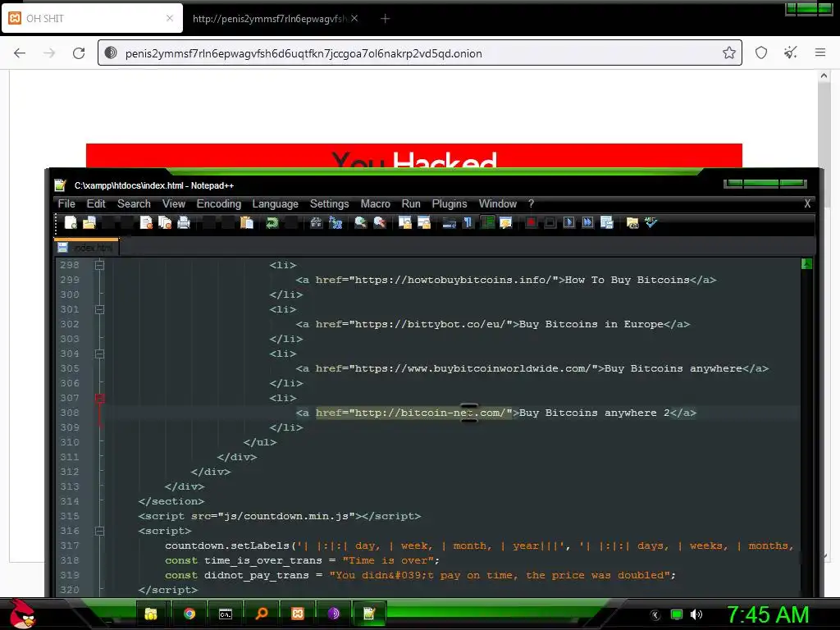Create a new file in Notepad++ toolbar
The image size is (840, 630).
coord(71,222)
